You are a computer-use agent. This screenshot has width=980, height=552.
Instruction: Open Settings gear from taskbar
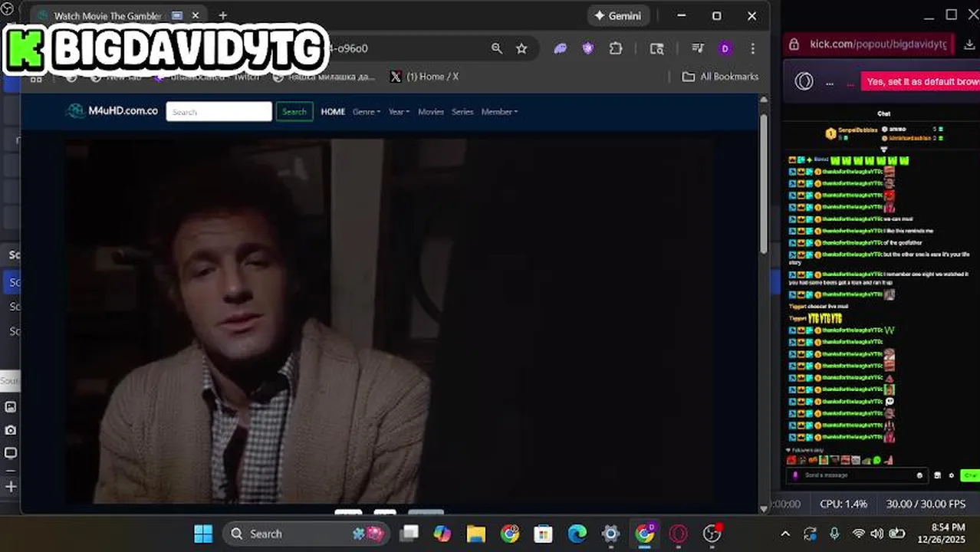point(610,534)
